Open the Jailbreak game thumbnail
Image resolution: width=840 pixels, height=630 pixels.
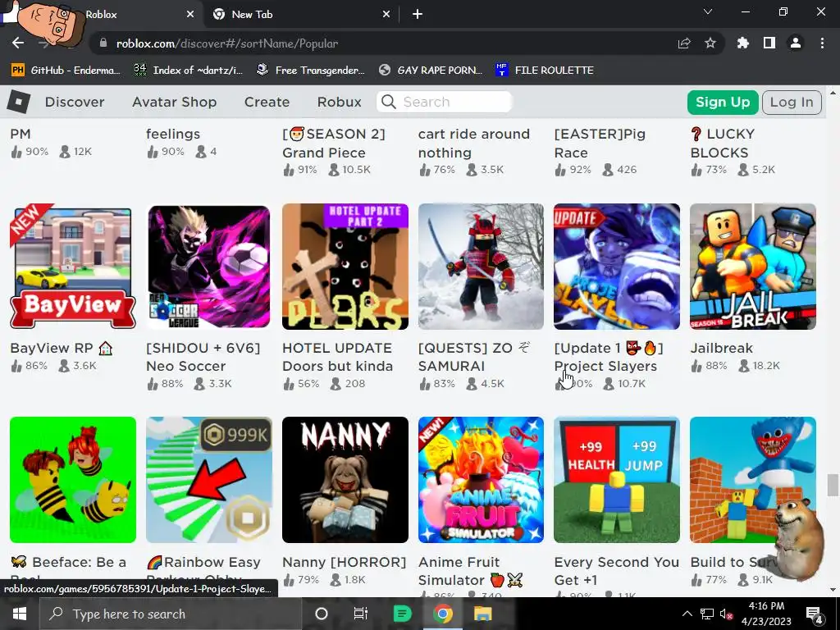click(753, 267)
